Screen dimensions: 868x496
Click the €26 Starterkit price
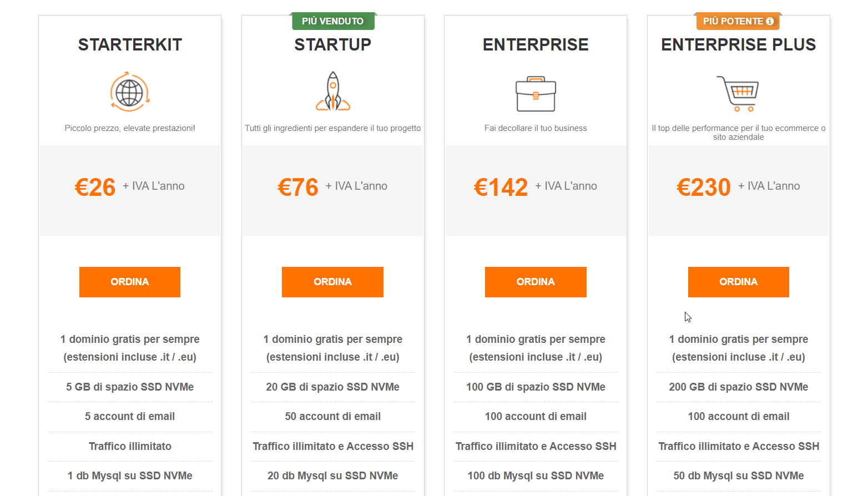[x=95, y=188]
